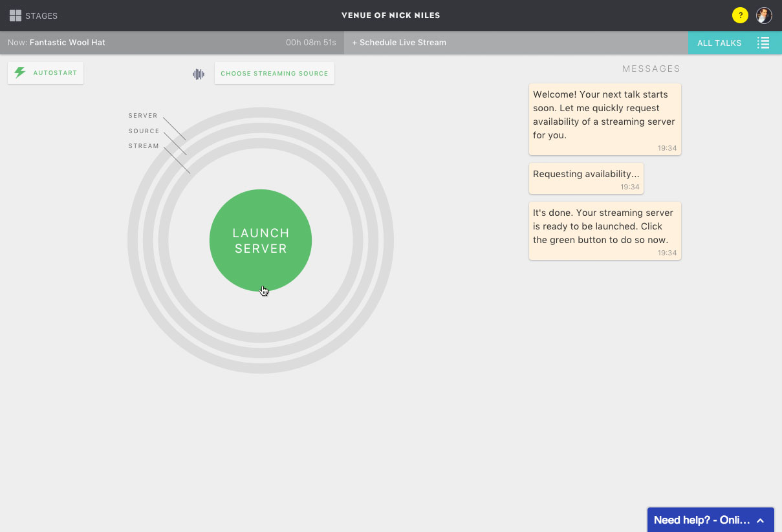Open Choose Streaming Source
This screenshot has height=532, width=782.
tap(274, 73)
